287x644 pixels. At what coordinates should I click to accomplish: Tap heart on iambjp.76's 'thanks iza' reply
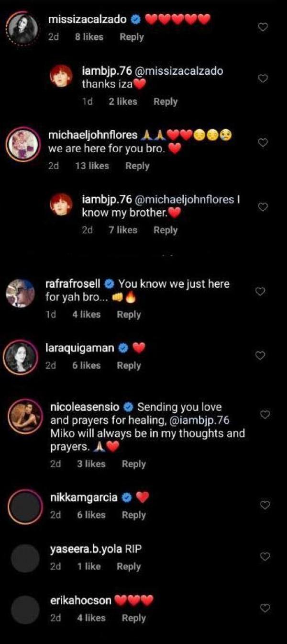click(263, 79)
